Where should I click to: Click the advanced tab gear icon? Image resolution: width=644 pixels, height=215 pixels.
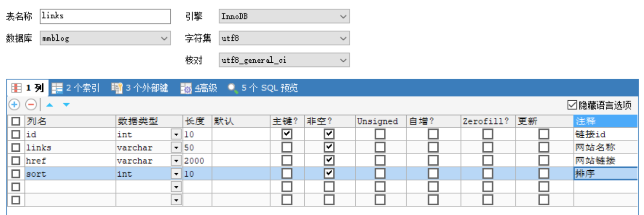186,88
